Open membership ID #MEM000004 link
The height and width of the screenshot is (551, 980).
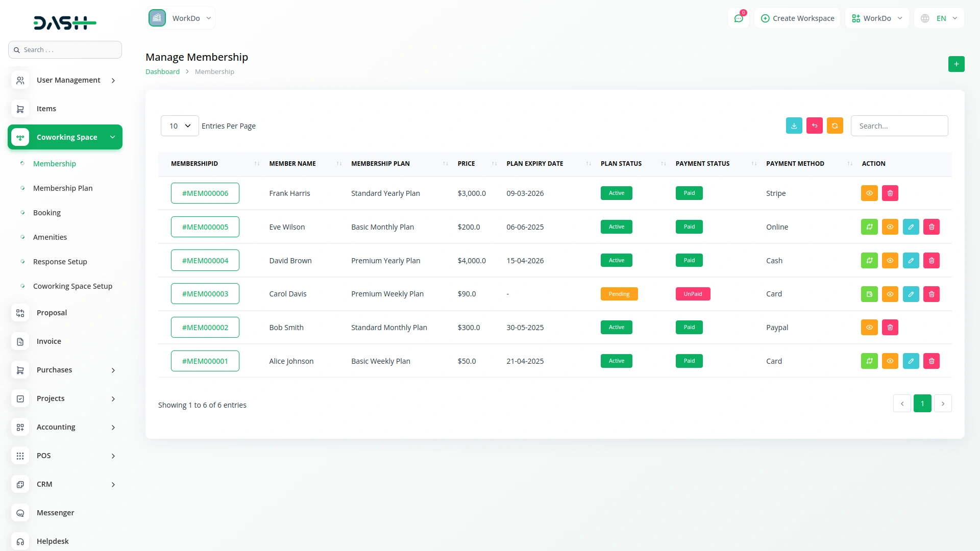pos(205,261)
